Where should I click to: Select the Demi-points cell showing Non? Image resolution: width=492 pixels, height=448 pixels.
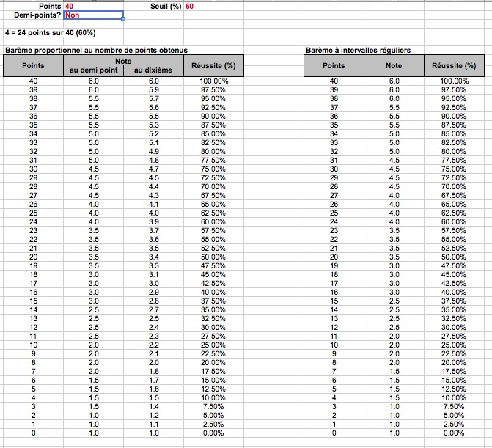point(92,15)
